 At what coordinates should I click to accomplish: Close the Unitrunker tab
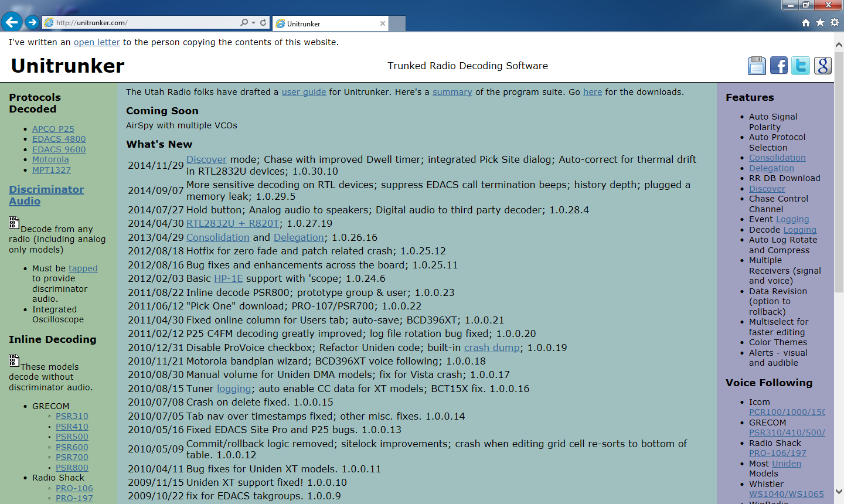383,23
